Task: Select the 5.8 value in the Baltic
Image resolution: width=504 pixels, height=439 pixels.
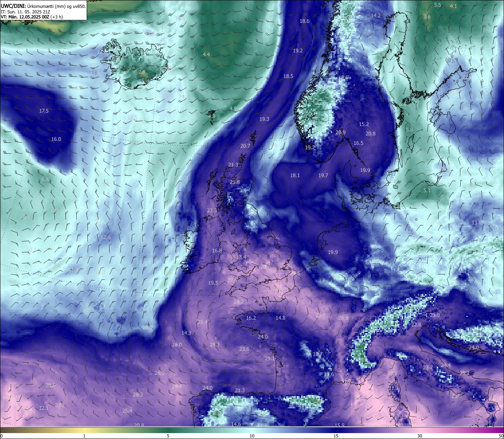Action: point(409,130)
